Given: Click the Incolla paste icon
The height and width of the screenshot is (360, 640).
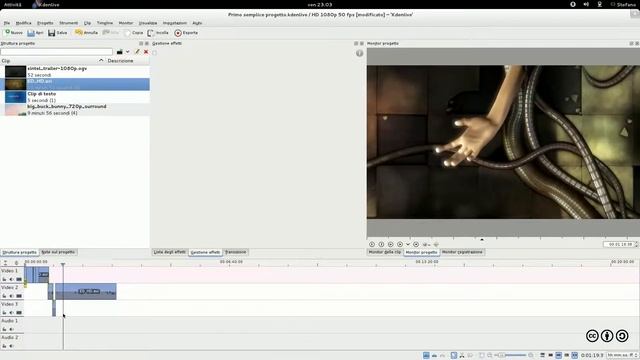Looking at the screenshot, I should [x=151, y=33].
